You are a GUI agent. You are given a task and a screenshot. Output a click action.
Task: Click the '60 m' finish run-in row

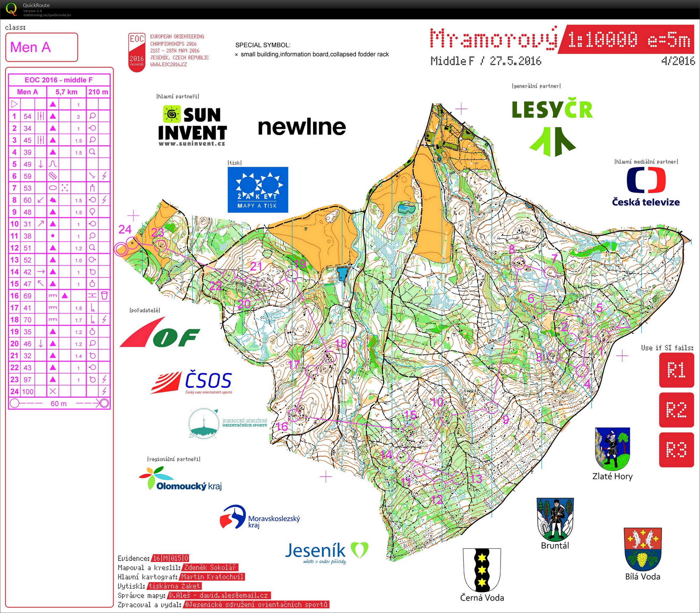[59, 403]
